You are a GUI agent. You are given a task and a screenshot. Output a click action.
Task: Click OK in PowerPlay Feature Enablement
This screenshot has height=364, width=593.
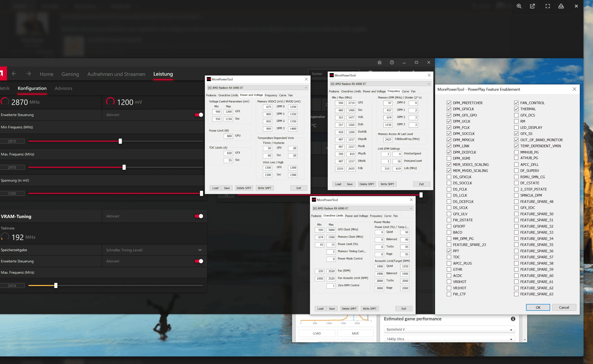pyautogui.click(x=538, y=307)
